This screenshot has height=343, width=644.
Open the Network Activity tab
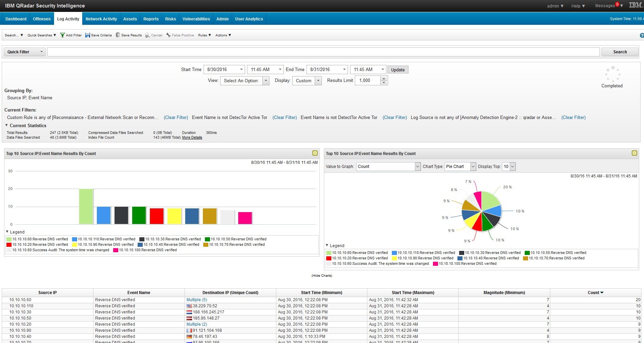tap(101, 19)
